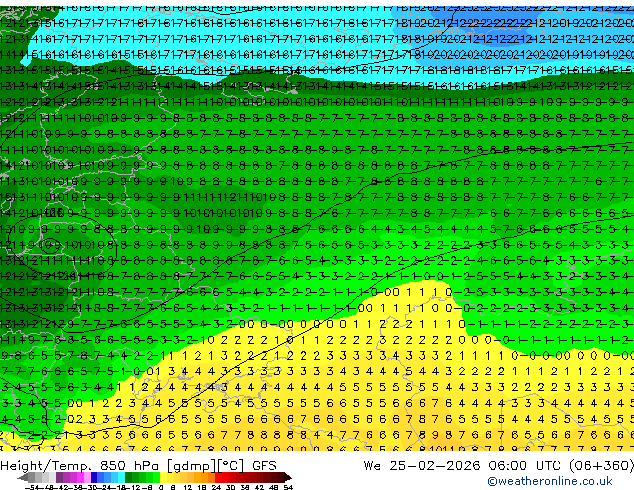Select the grey segment of the temperature scale

[x=31, y=477]
